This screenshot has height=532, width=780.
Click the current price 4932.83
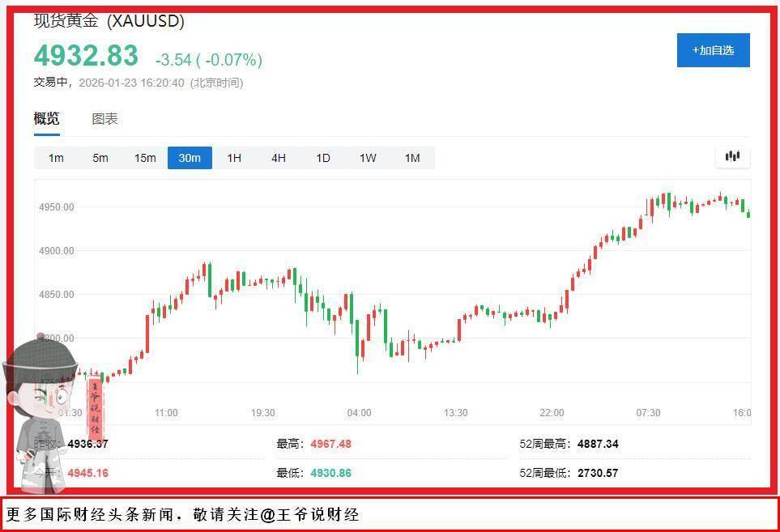pyautogui.click(x=86, y=55)
